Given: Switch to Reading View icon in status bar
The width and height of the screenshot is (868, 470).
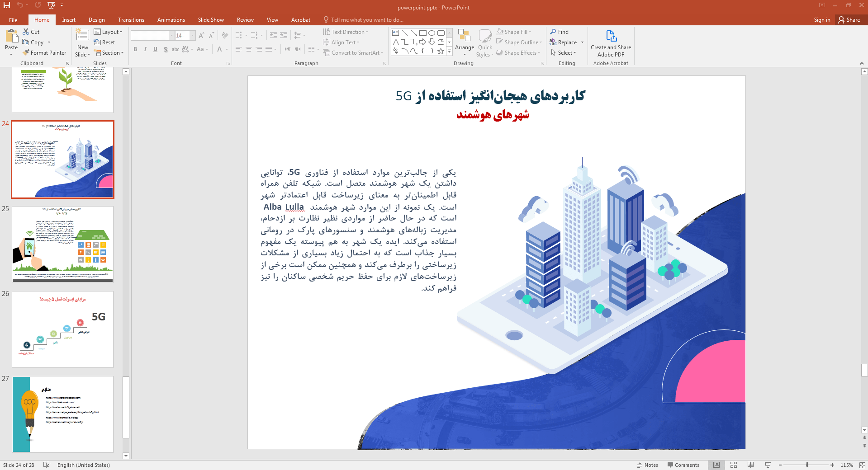Looking at the screenshot, I should pos(751,465).
